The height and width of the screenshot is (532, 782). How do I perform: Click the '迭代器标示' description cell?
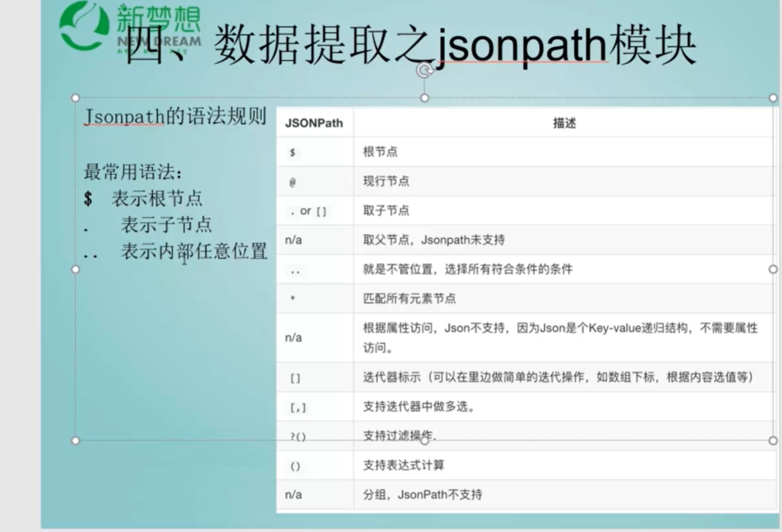click(x=564, y=377)
